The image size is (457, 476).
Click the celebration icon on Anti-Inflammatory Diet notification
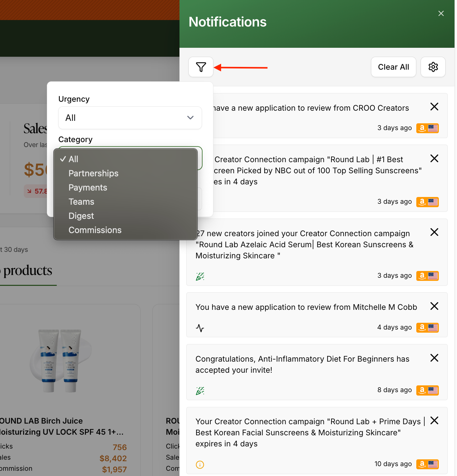coord(200,391)
